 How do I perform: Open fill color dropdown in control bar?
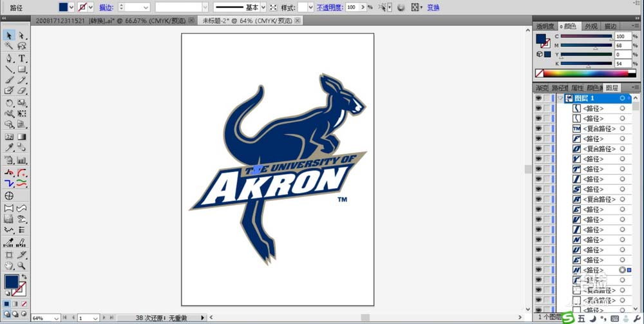point(72,7)
